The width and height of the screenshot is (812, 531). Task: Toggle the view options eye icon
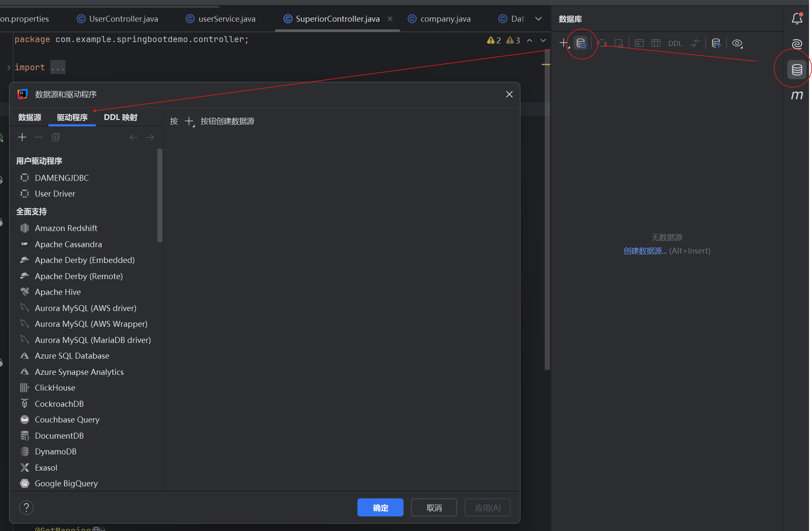click(738, 43)
